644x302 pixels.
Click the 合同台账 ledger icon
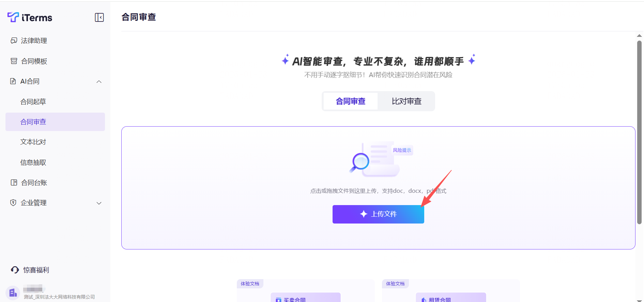click(14, 183)
